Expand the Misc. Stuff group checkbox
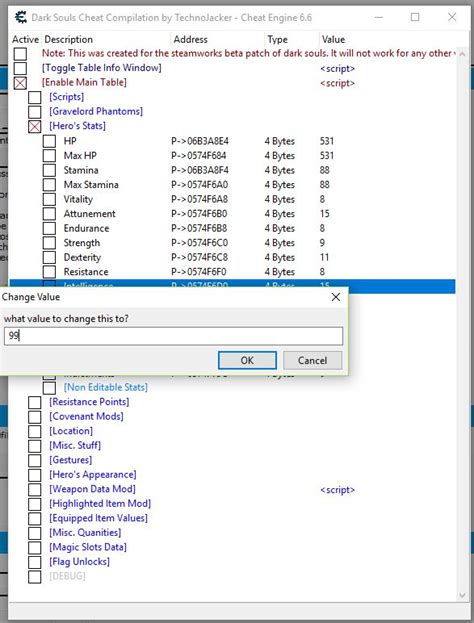474x623 pixels. 35,446
